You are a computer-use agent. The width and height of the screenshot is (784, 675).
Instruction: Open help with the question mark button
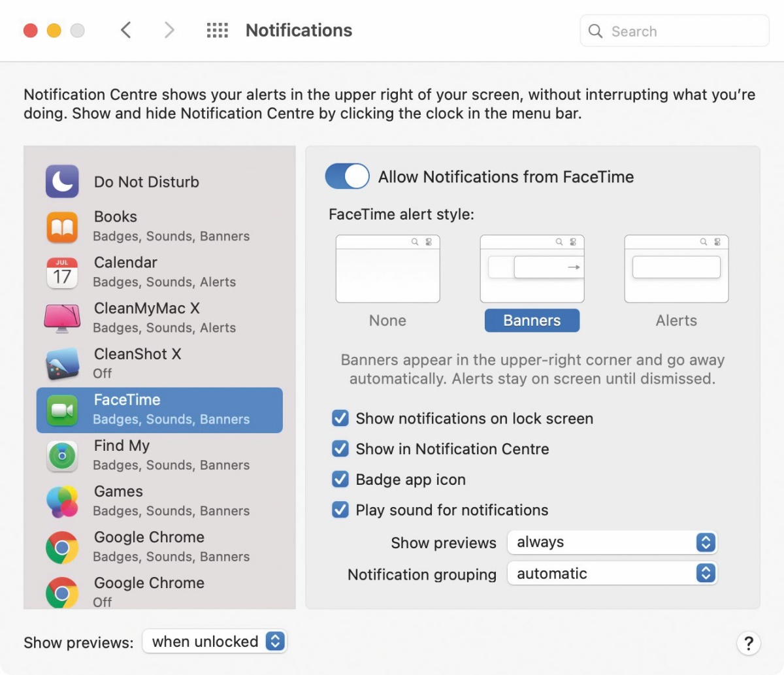pyautogui.click(x=749, y=643)
